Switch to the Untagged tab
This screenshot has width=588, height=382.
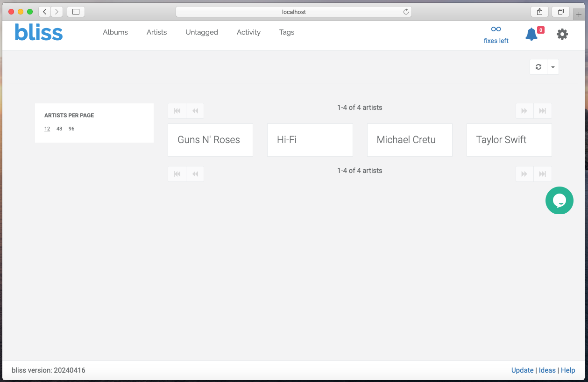[202, 32]
